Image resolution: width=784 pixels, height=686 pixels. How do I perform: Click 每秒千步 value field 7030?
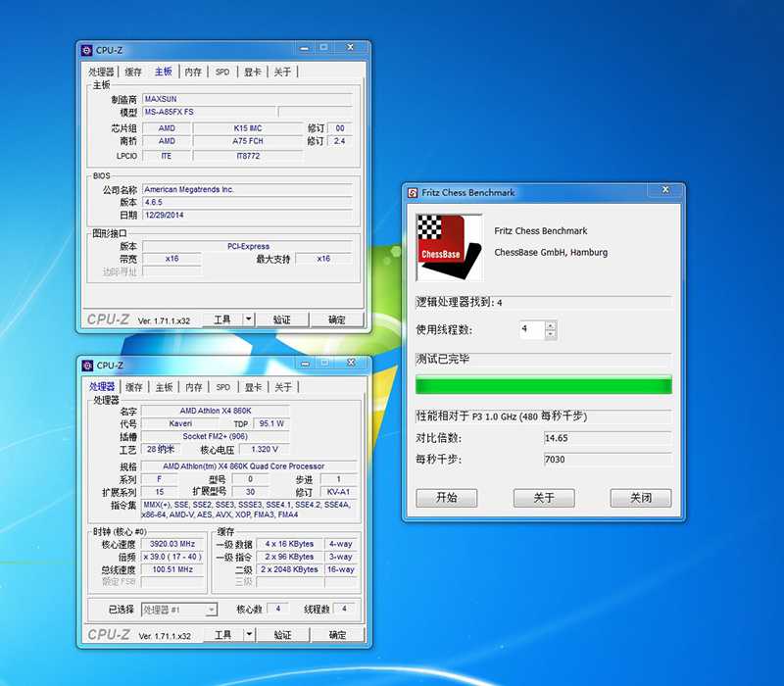click(608, 460)
